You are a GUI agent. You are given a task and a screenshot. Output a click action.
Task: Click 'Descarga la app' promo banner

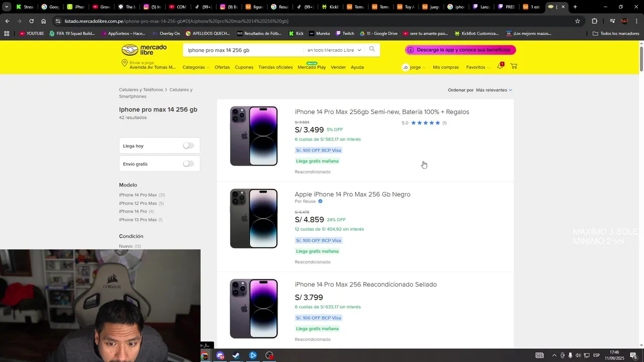pos(460,50)
